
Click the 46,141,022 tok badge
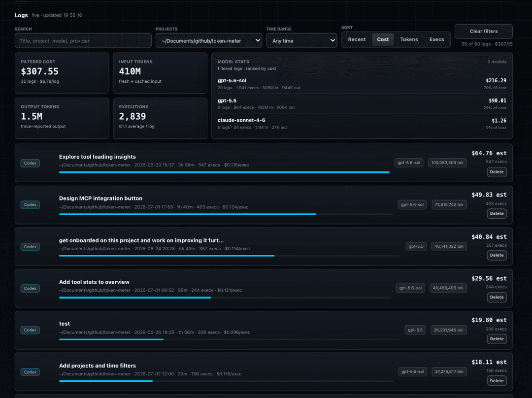[449, 246]
